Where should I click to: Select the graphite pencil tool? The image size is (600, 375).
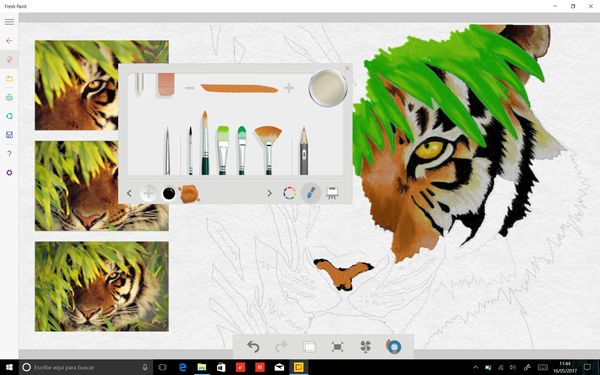click(x=304, y=151)
